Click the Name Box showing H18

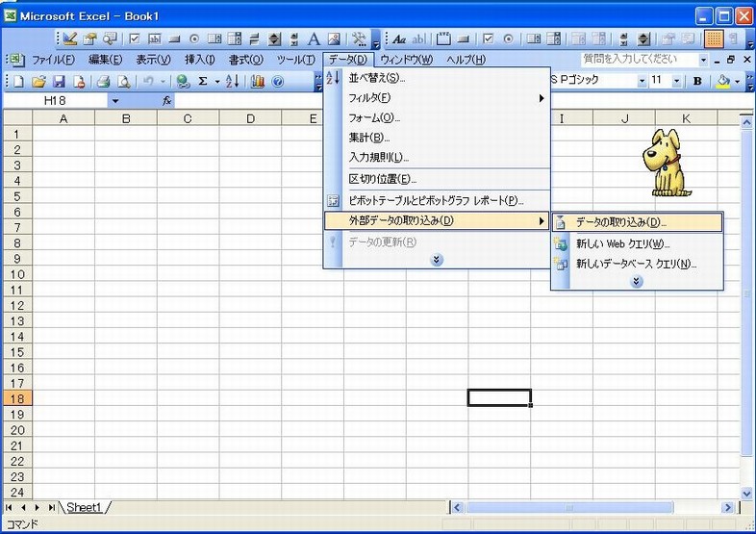pyautogui.click(x=55, y=101)
